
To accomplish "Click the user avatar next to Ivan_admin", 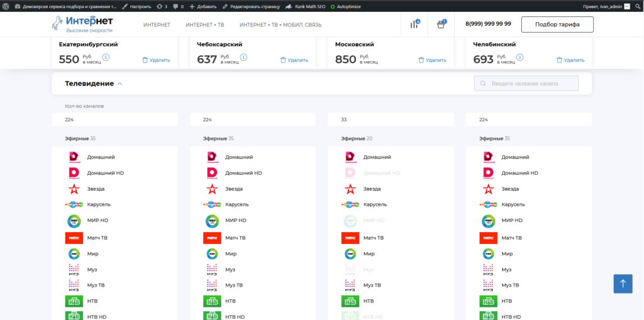I will point(627,6).
